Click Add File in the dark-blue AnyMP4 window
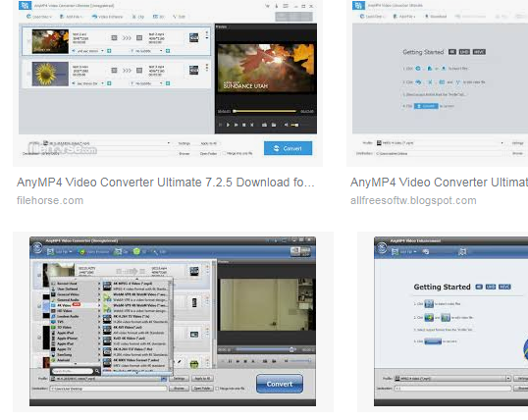 60,251
